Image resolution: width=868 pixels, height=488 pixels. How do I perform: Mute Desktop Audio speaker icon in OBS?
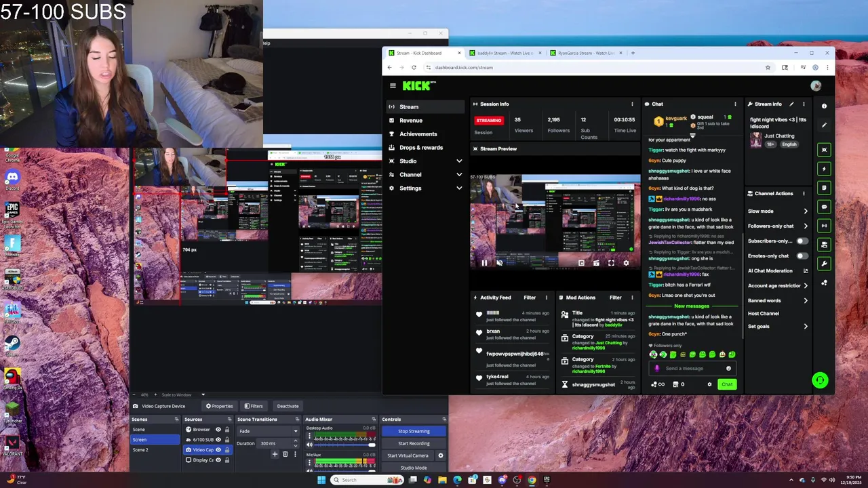pos(309,445)
